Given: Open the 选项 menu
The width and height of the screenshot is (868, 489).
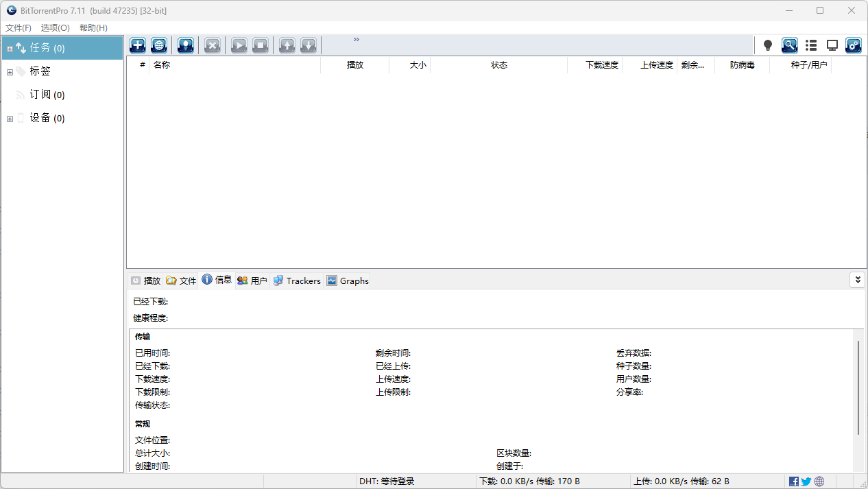Looking at the screenshot, I should pyautogui.click(x=55, y=27).
